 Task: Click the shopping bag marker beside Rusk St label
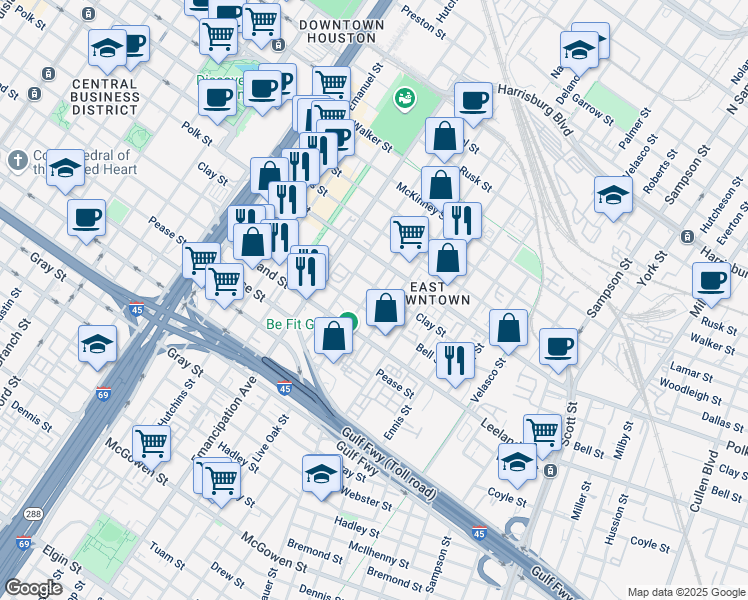(x=441, y=185)
